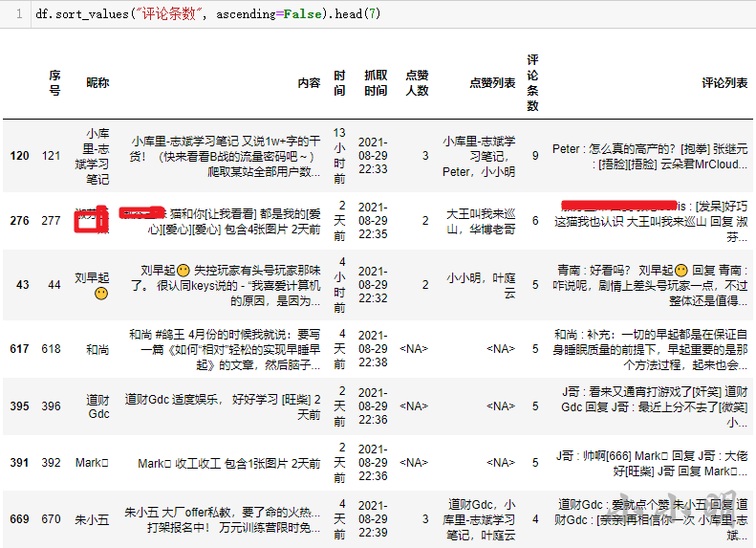This screenshot has height=548, width=756.
Task: Click the 序号 value 392
Action: tap(51, 463)
